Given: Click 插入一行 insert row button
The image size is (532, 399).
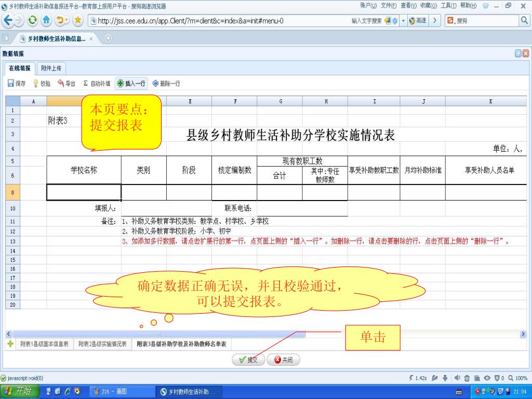Looking at the screenshot, I should click(x=131, y=83).
